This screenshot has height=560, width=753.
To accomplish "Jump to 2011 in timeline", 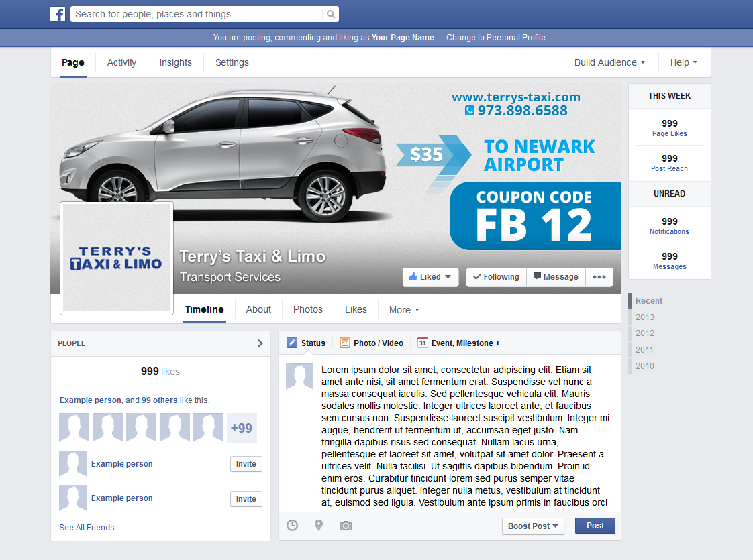I will pyautogui.click(x=644, y=350).
